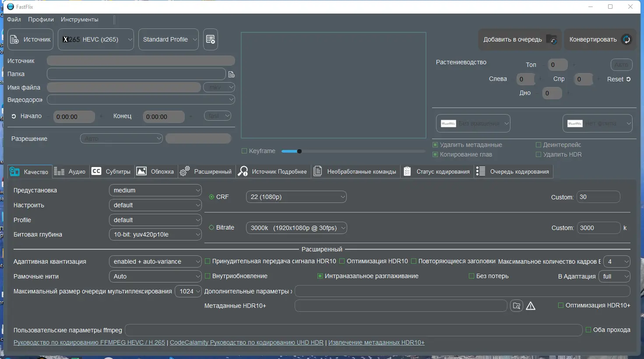This screenshot has height=359, width=644.
Task: Open the HEVC (x265) encoder dropdown
Action: point(96,39)
